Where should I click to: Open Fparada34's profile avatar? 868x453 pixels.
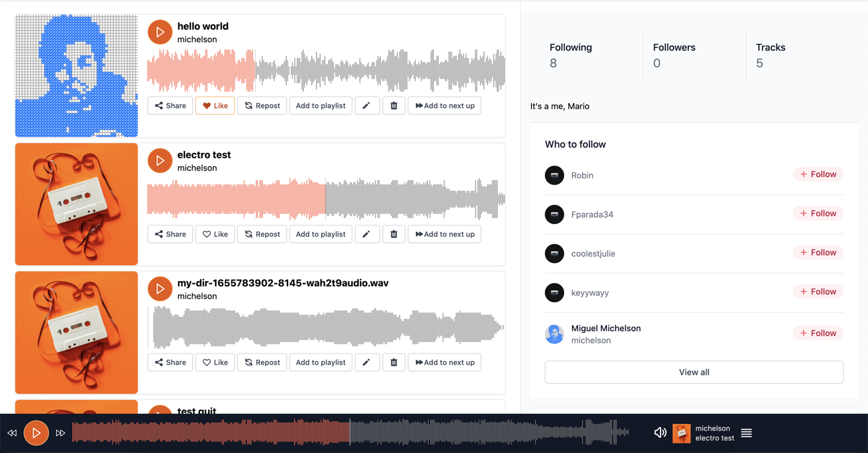[555, 214]
